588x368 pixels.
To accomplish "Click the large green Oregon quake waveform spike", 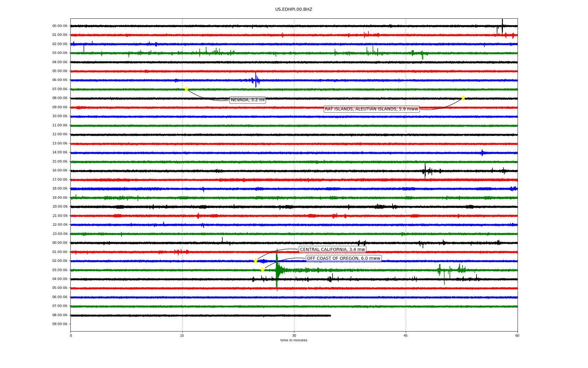I will click(277, 270).
